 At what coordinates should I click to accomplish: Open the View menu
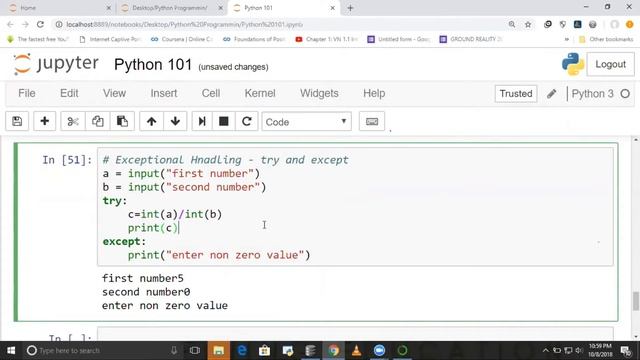[x=114, y=93]
